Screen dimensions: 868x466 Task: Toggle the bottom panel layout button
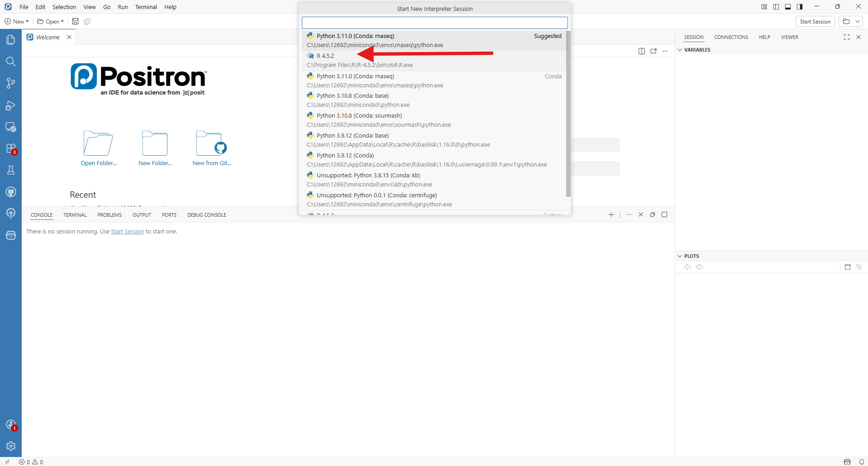(x=788, y=7)
